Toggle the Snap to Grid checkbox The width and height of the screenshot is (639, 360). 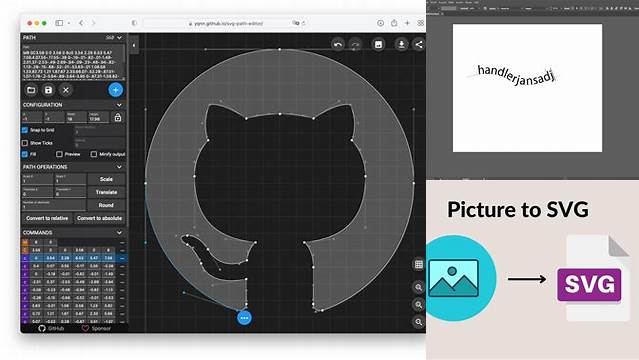point(25,130)
